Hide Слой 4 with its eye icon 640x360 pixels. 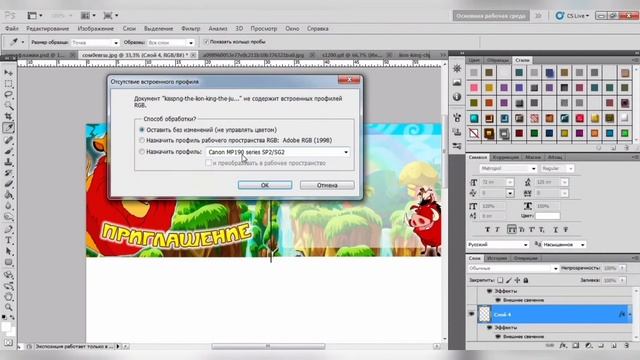click(x=471, y=314)
